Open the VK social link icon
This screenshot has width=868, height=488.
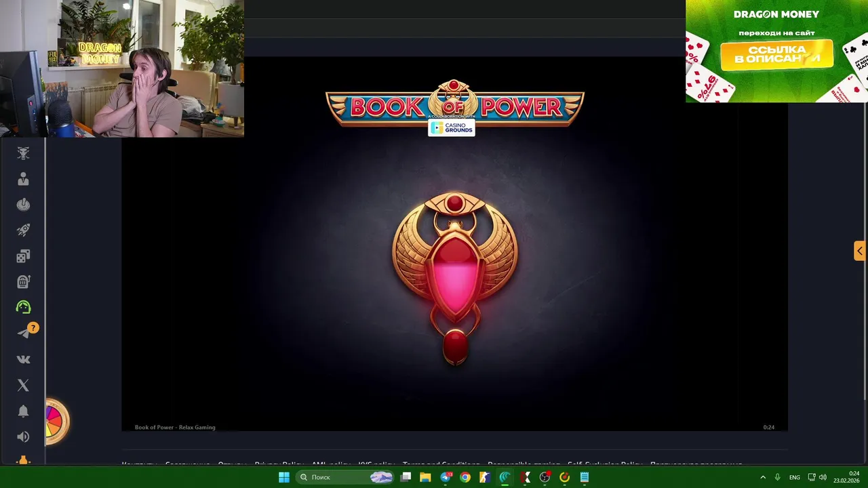tap(23, 359)
